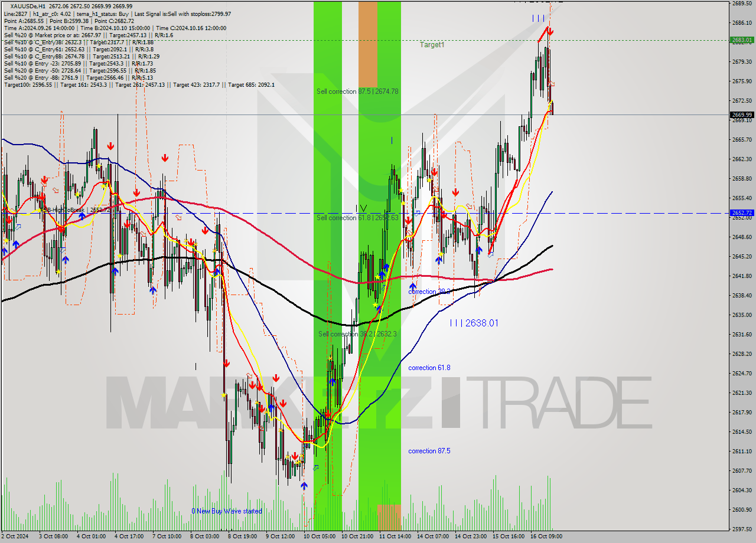This screenshot has width=756, height=543.
Task: Click '2 Oct 2024' on the time axis
Action: [14, 537]
